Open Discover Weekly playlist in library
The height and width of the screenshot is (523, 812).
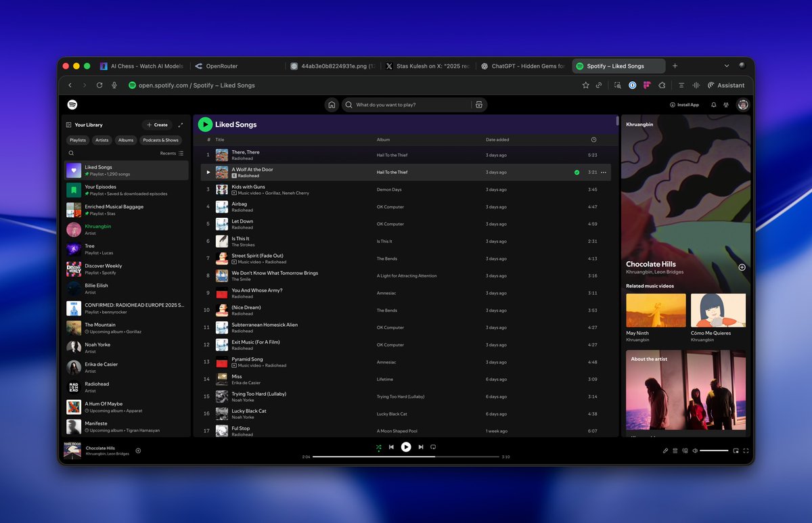pos(127,269)
